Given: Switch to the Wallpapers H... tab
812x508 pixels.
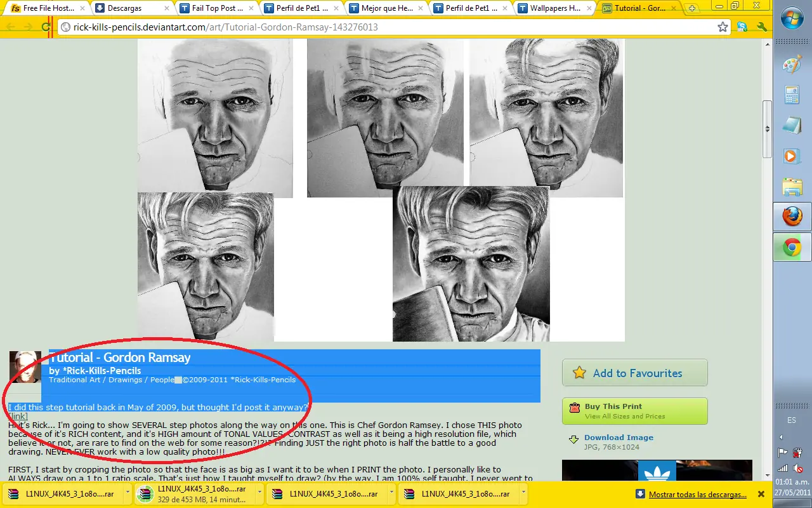Looking at the screenshot, I should [554, 8].
